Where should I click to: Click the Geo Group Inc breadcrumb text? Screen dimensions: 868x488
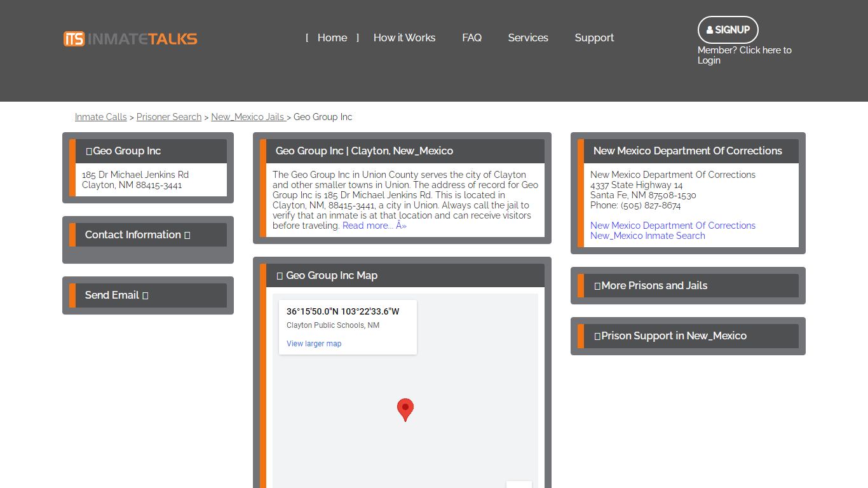coord(323,117)
